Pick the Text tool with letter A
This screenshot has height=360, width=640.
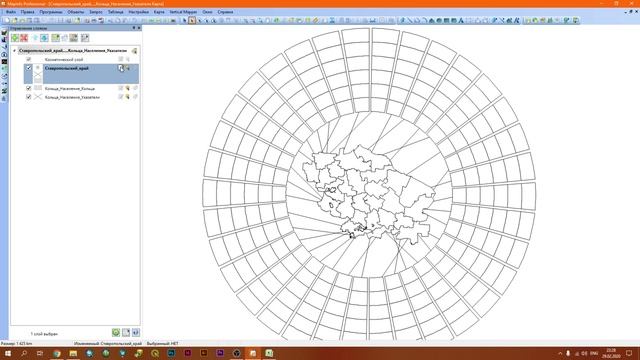(x=461, y=20)
